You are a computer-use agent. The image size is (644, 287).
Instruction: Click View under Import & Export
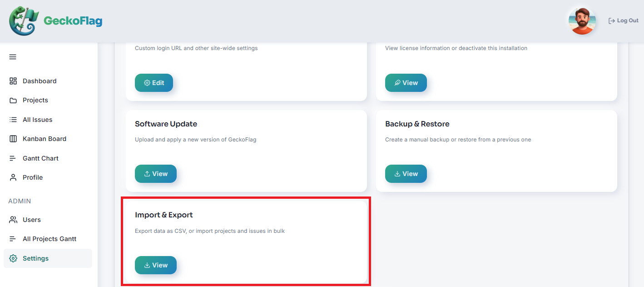(x=156, y=265)
